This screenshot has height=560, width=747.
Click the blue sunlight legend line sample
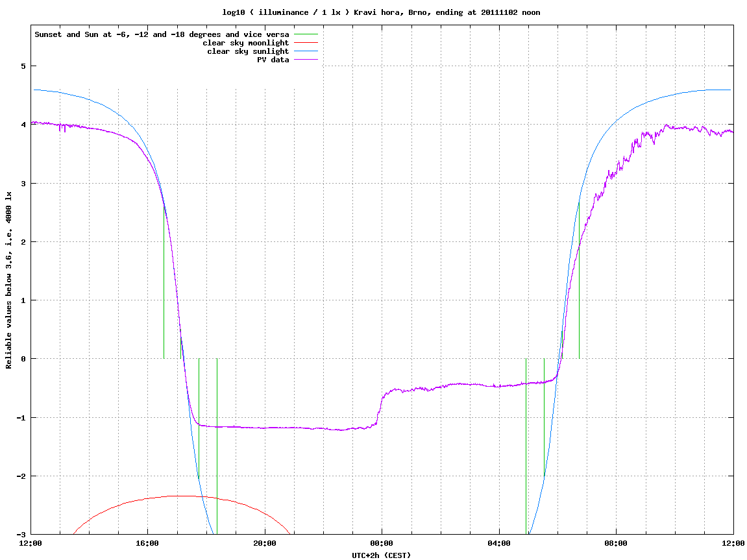pos(306,51)
